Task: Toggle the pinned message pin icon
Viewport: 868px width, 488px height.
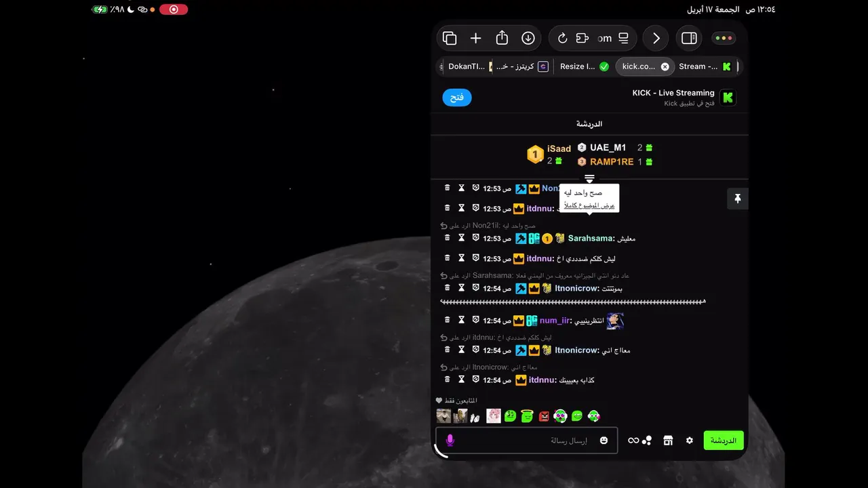Action: pyautogui.click(x=737, y=199)
